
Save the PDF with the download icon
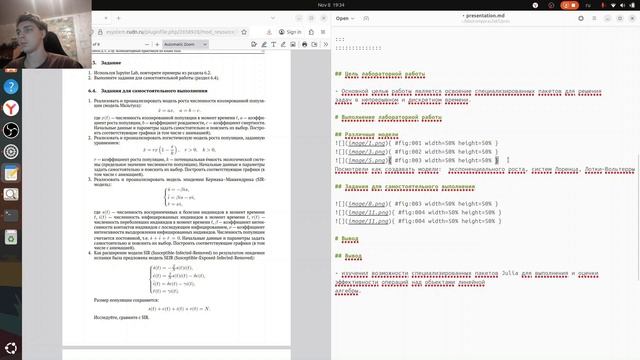point(314,44)
